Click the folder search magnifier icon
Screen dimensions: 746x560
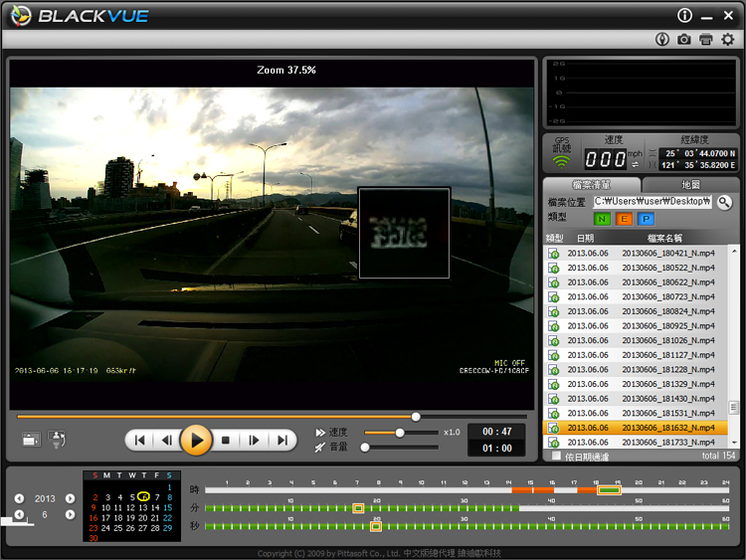[724, 202]
